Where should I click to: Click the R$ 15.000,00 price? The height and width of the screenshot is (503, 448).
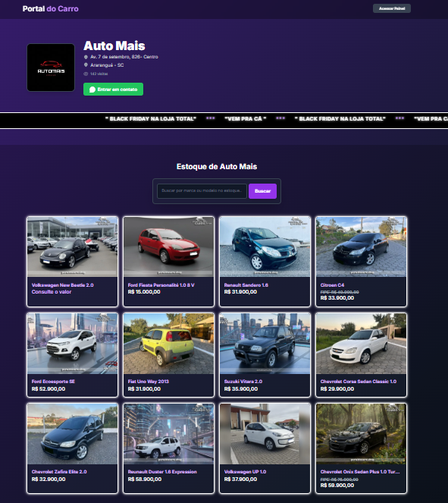pyautogui.click(x=144, y=292)
